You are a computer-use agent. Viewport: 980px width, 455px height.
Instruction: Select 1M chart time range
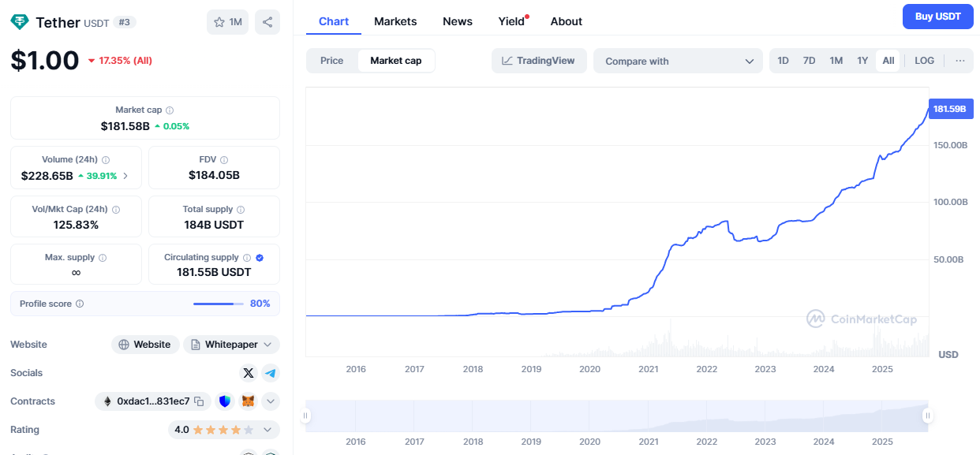[836, 61]
